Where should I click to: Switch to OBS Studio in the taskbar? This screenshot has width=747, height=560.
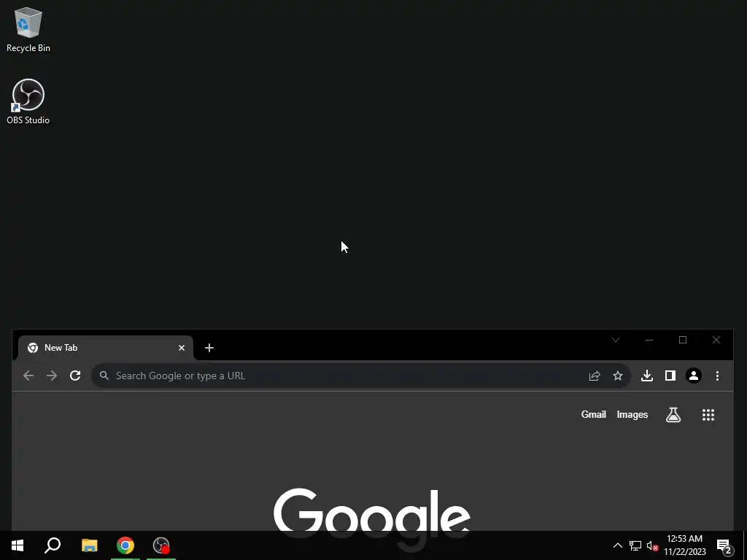(x=161, y=545)
